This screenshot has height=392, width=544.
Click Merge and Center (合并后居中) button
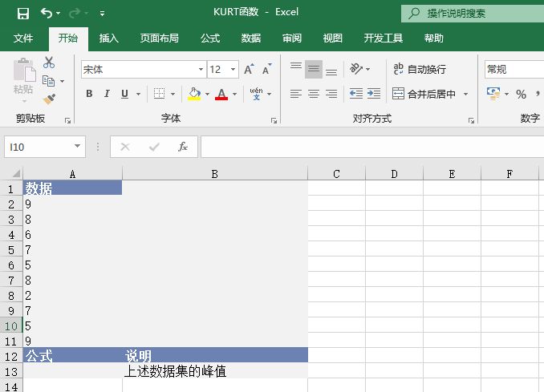tap(424, 94)
